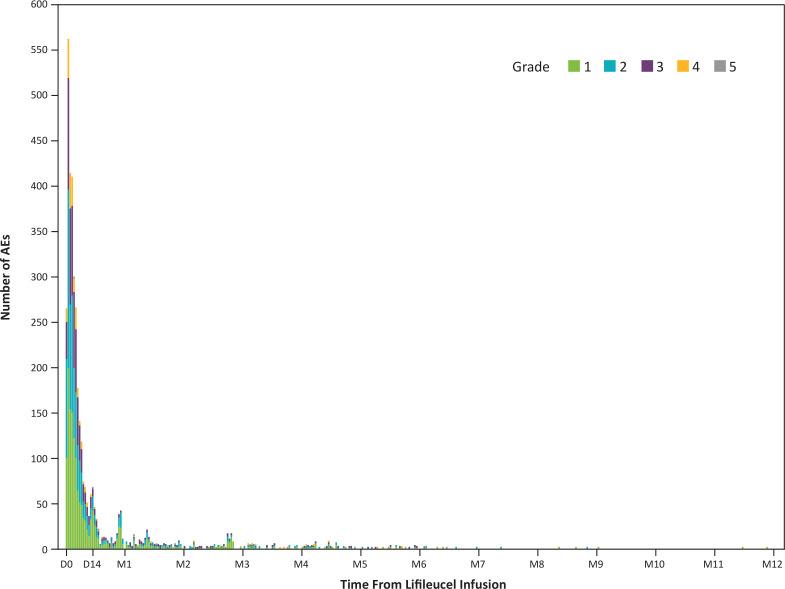
Task: Click the 300 y-axis value
Action: (x=39, y=277)
